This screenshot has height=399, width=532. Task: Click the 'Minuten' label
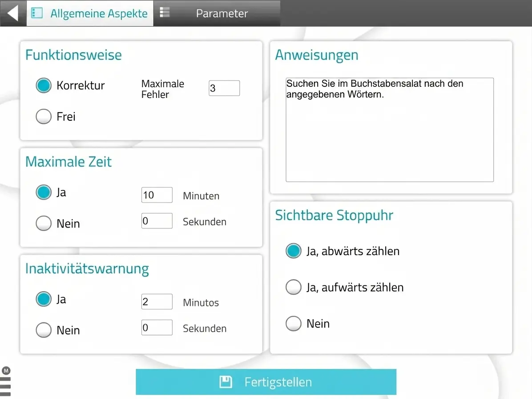[201, 196]
